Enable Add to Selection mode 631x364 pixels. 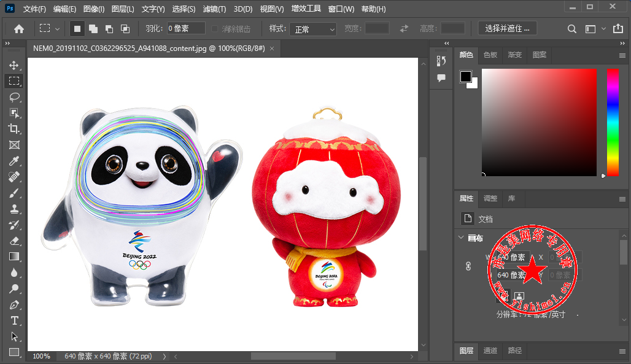tap(93, 29)
